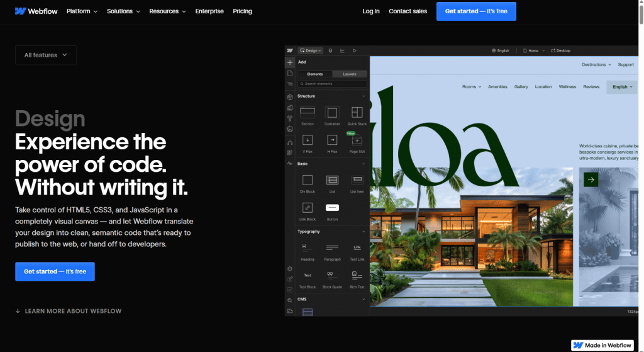Open the Design mode dropdown
This screenshot has width=644, height=352.
[x=311, y=50]
